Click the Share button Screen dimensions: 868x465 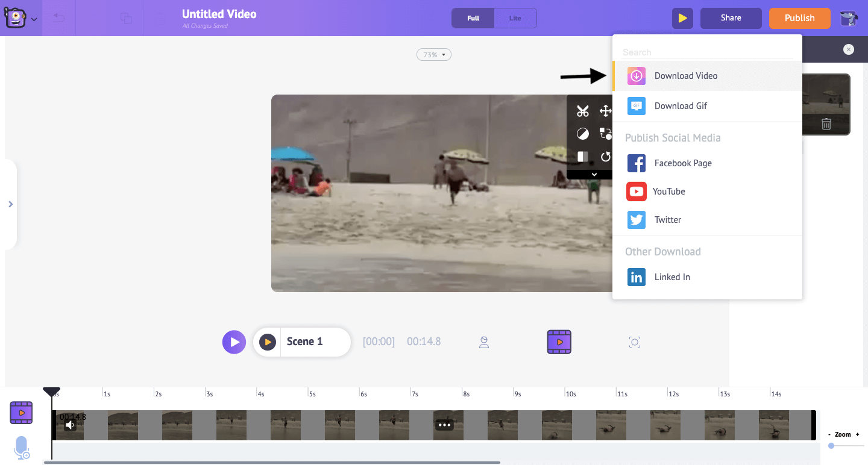tap(731, 18)
